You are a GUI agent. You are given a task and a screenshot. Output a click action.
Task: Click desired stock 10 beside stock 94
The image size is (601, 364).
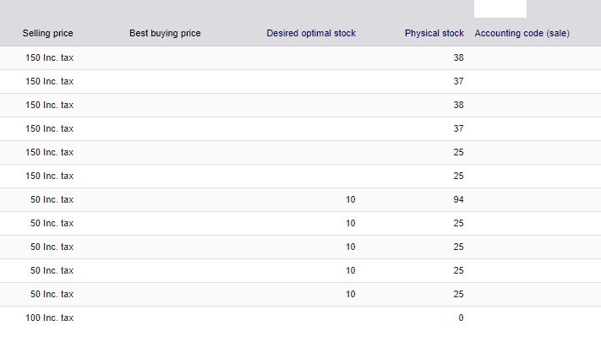coord(350,199)
